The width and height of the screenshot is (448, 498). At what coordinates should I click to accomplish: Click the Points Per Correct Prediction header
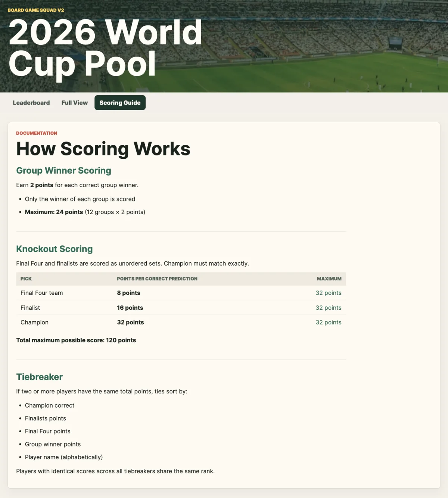point(157,279)
